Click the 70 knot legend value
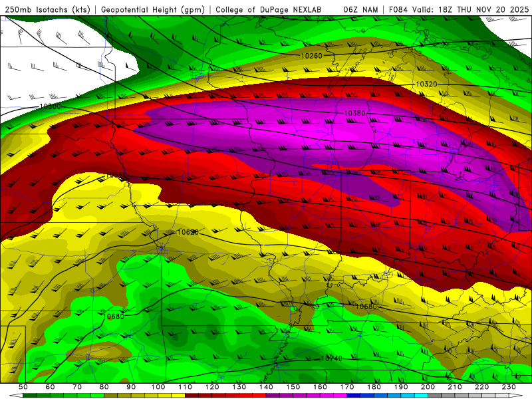 (77, 387)
